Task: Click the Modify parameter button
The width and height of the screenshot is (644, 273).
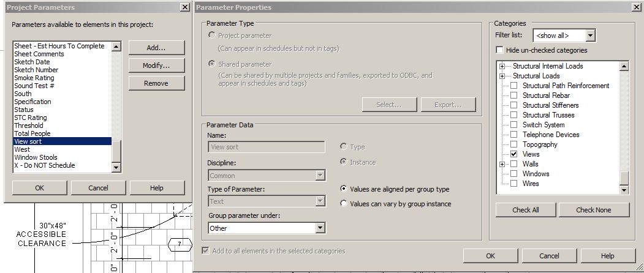Action: coord(156,65)
